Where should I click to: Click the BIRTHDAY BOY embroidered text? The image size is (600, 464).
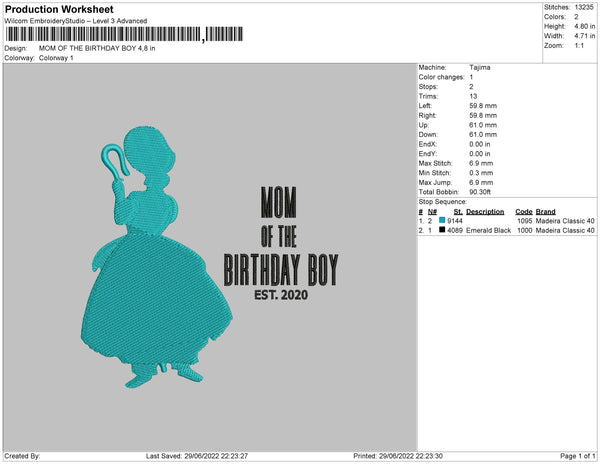[280, 270]
